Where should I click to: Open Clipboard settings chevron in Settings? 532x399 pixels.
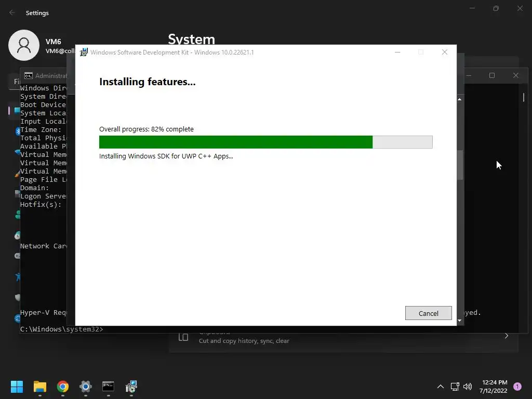point(506,336)
